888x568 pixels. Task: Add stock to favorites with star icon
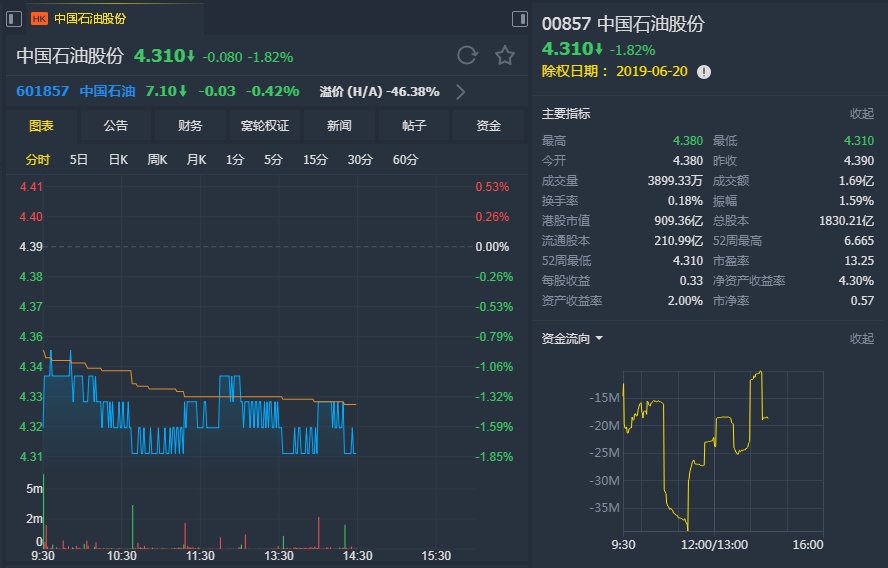tap(505, 56)
